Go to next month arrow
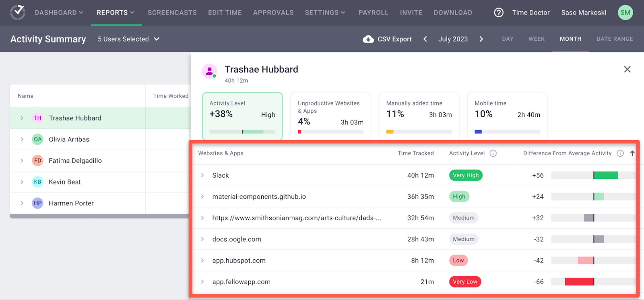This screenshot has width=644, height=300. 481,39
